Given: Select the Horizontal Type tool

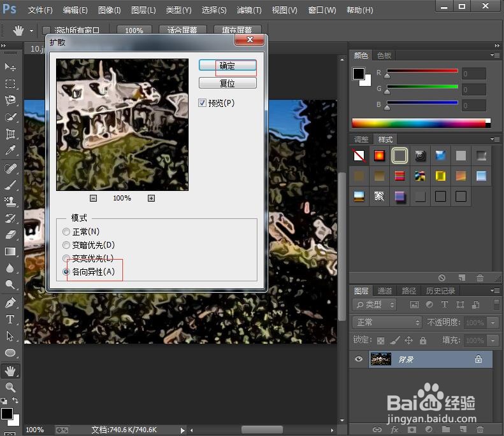Looking at the screenshot, I should point(10,319).
